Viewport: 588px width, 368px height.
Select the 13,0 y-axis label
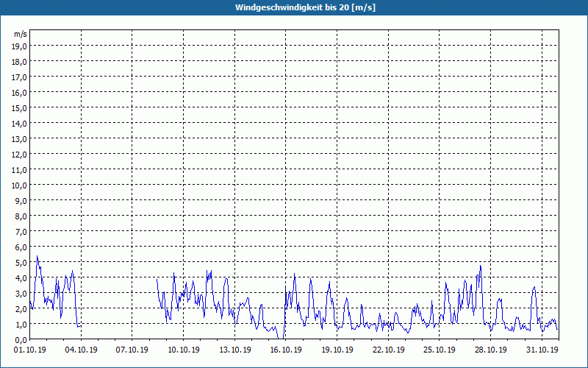(x=21, y=139)
